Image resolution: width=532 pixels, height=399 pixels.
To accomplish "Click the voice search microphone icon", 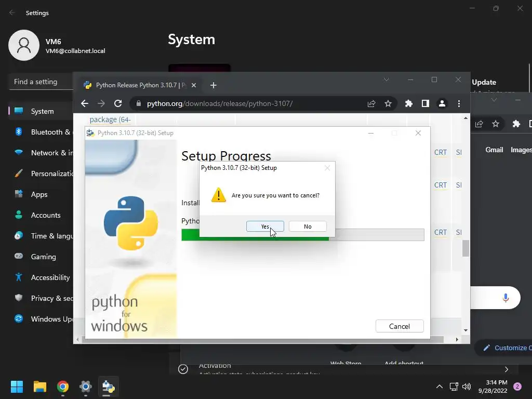I will click(506, 298).
